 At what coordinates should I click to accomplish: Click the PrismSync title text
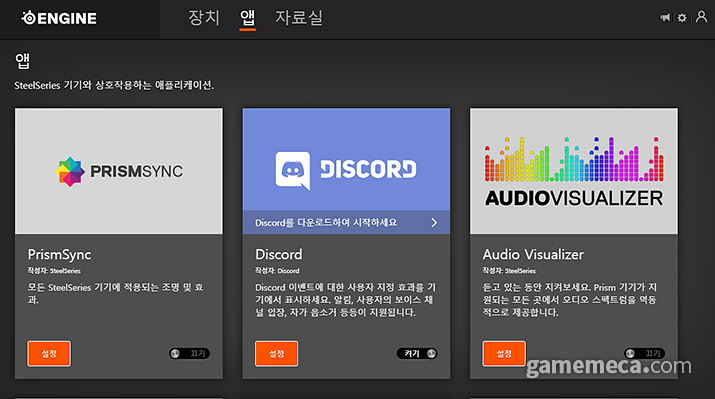(59, 254)
